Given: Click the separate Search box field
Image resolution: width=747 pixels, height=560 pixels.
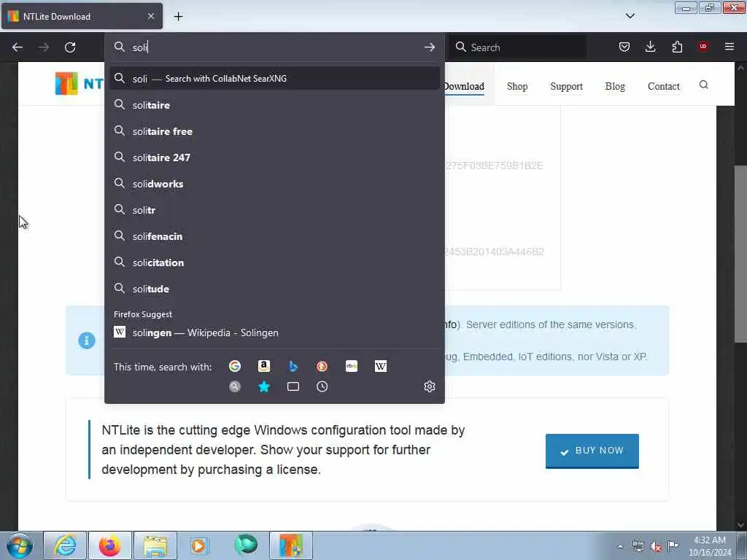Looking at the screenshot, I should tap(518, 47).
